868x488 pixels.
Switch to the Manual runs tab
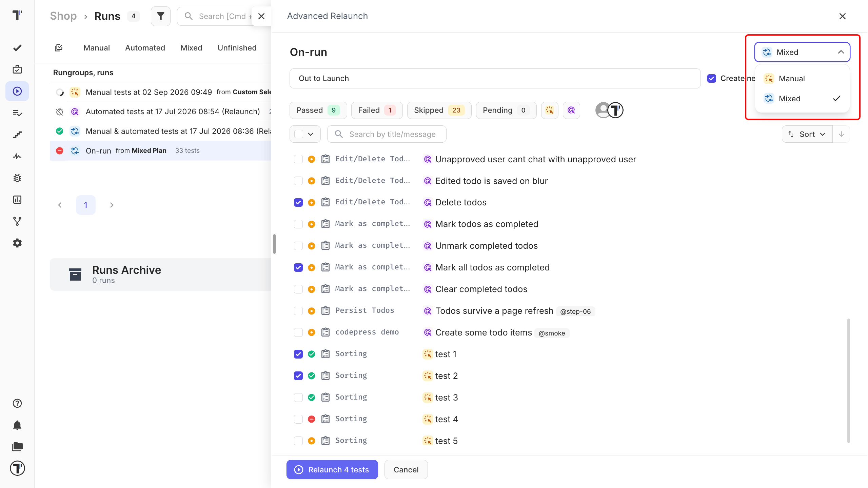[97, 48]
